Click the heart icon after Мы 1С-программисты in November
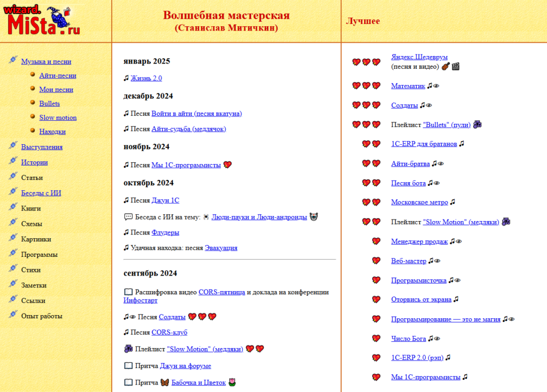 228,164
